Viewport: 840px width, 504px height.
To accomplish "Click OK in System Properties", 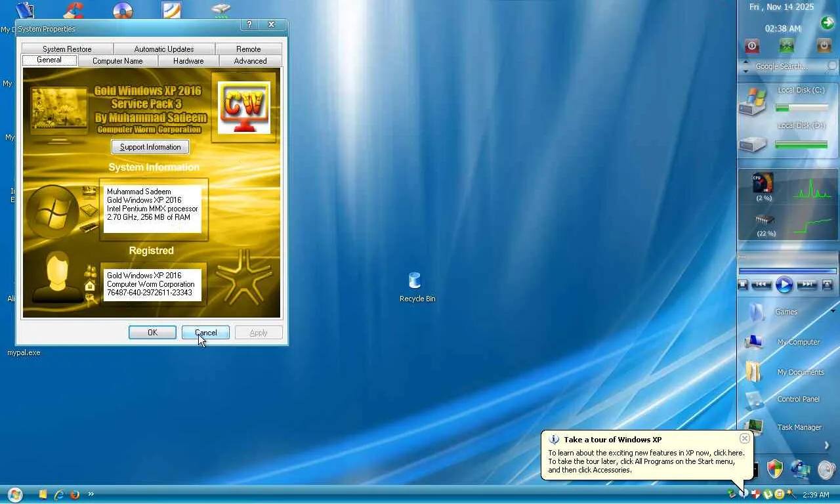I will point(152,333).
